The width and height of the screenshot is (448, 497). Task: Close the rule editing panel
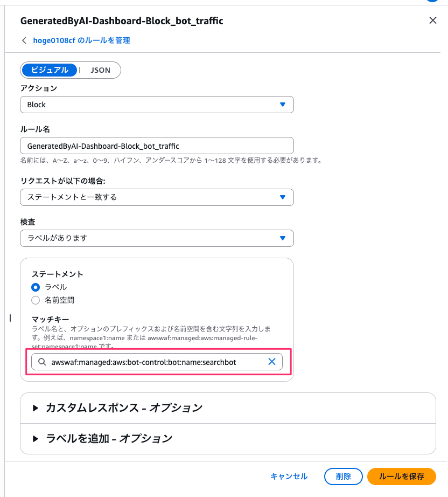[x=432, y=21]
